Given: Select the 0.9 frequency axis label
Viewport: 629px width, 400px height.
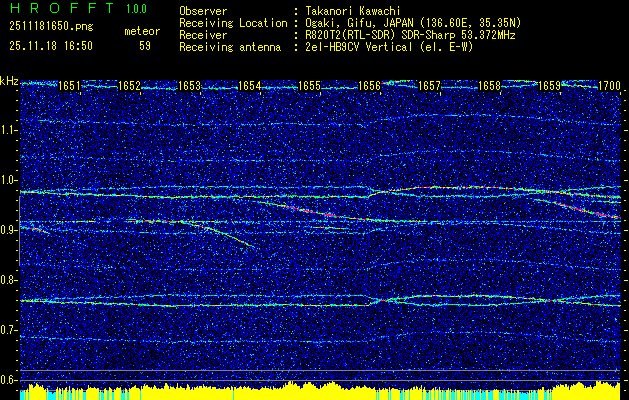Looking at the screenshot, I should click(9, 230).
